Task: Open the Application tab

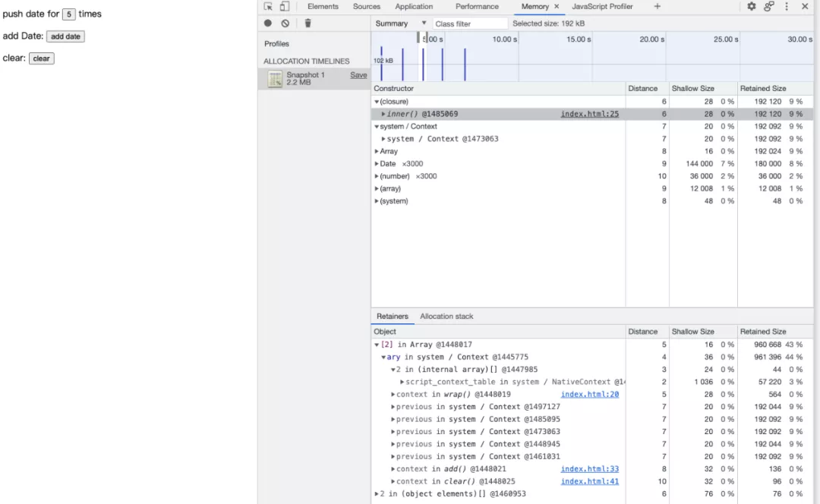Action: tap(414, 6)
